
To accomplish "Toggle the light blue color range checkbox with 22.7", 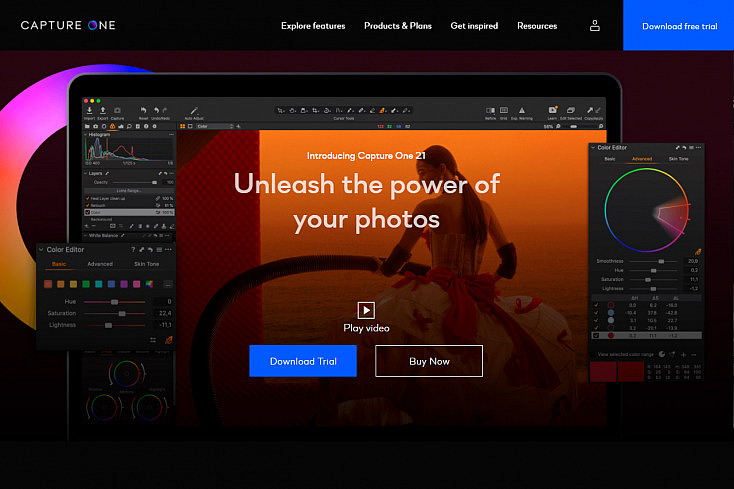I will click(596, 320).
